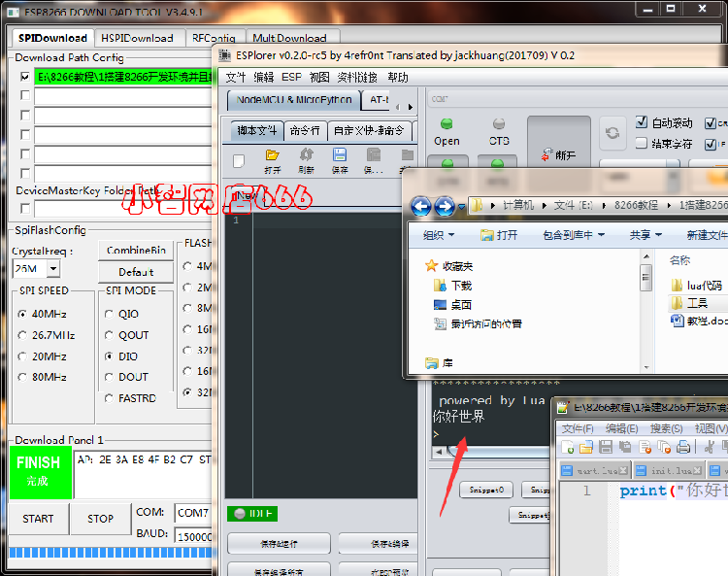Click the Notepad++ save all icon
This screenshot has width=728, height=576.
(625, 447)
